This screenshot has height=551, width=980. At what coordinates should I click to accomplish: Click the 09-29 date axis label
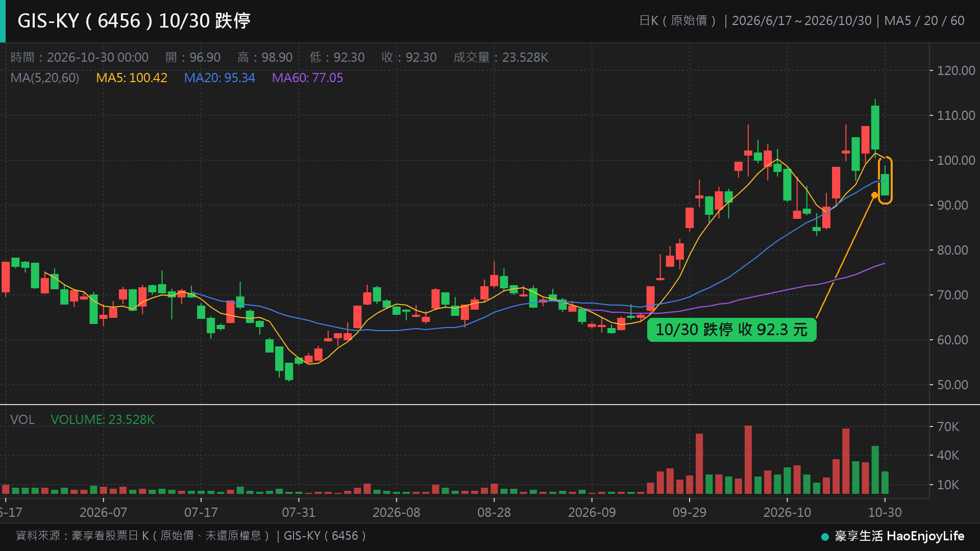[690, 512]
